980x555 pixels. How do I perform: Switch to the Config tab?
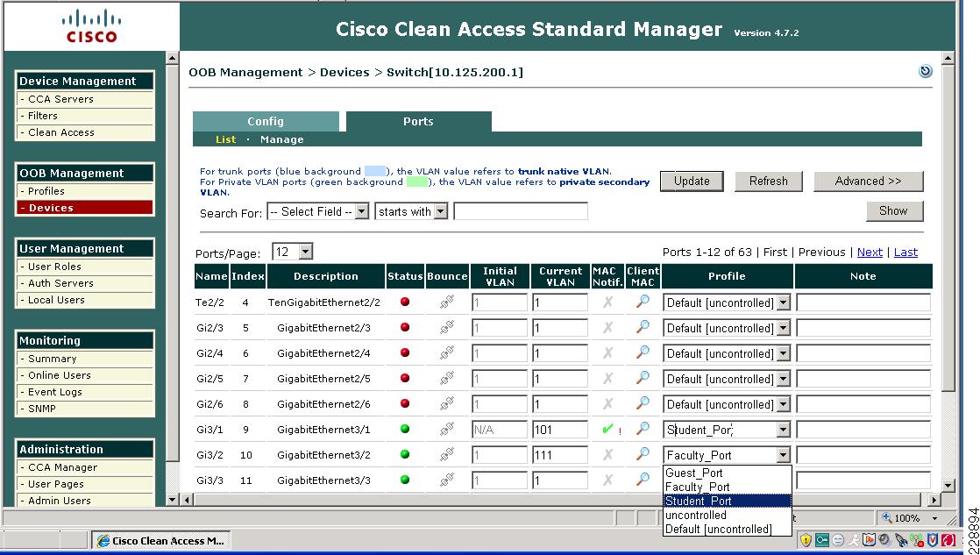point(266,121)
